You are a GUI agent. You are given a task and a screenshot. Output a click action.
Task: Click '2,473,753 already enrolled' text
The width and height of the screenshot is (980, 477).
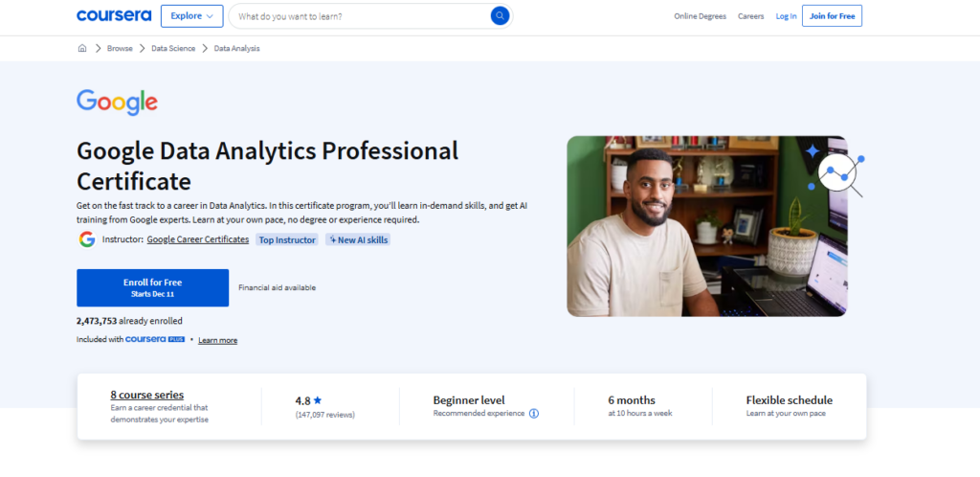coord(129,321)
